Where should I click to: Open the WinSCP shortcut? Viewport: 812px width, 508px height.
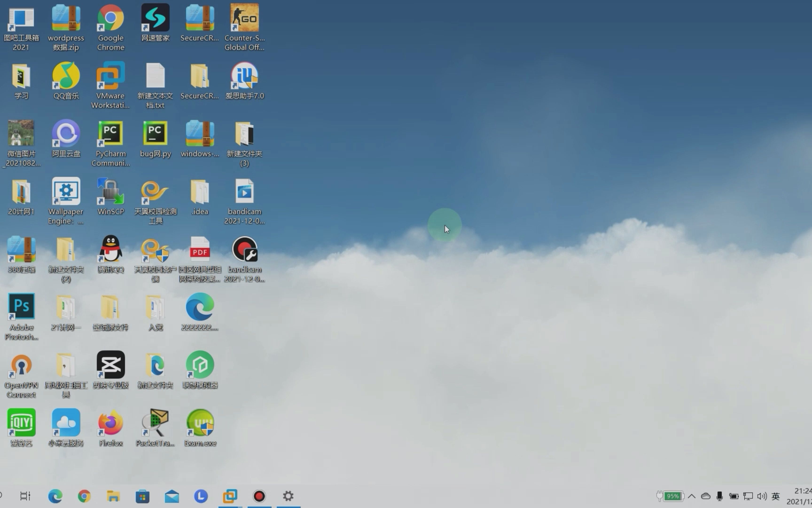(x=110, y=196)
